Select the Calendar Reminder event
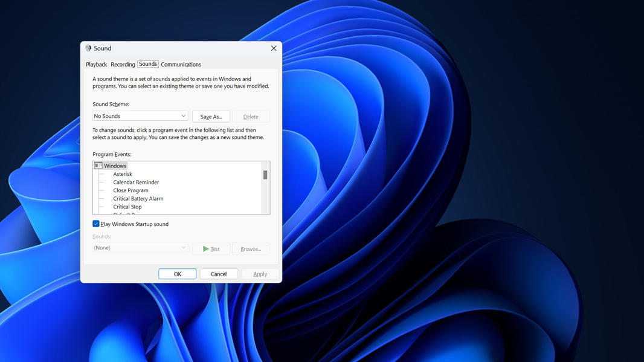 point(136,182)
